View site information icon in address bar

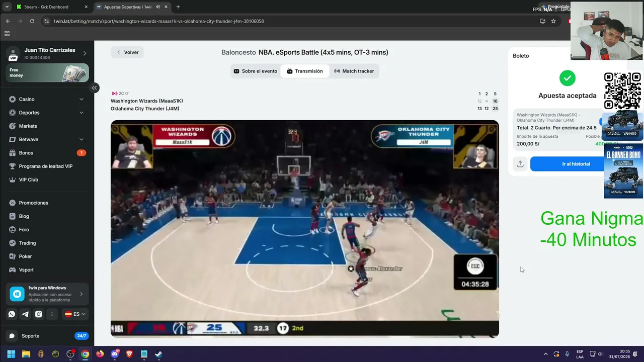tap(47, 21)
